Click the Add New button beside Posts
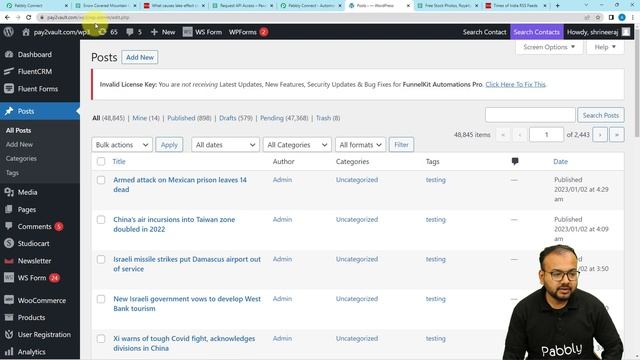This screenshot has height=360, width=640. (140, 57)
